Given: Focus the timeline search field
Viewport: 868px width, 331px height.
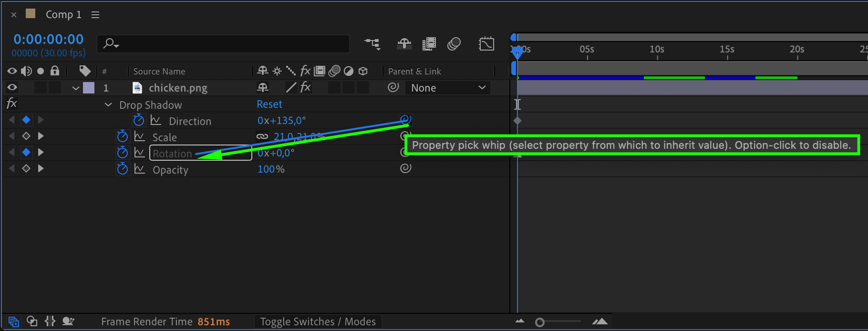Looking at the screenshot, I should tap(223, 44).
